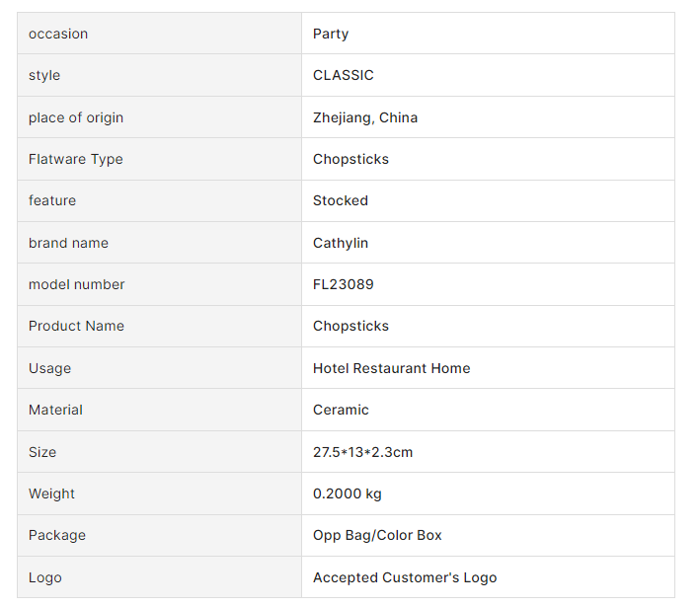
Task: Click the 'Weight' row label
Action: tap(51, 493)
